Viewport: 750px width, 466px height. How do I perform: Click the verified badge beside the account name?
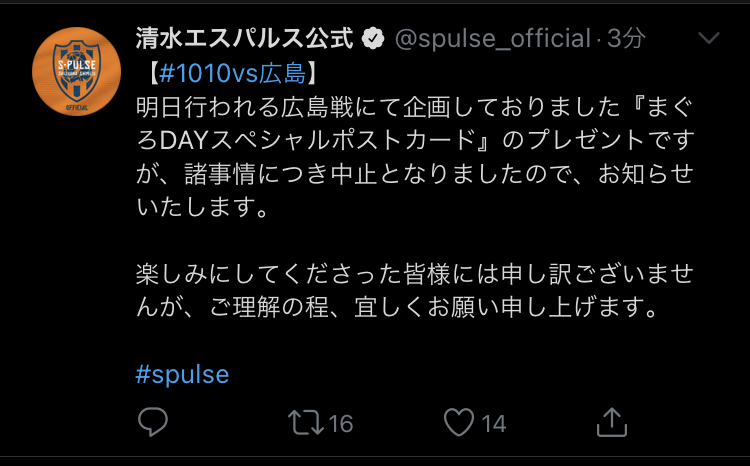click(375, 40)
